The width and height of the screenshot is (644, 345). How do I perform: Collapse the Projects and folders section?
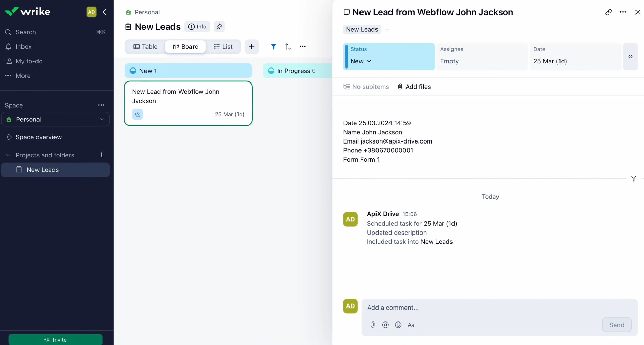[7, 155]
